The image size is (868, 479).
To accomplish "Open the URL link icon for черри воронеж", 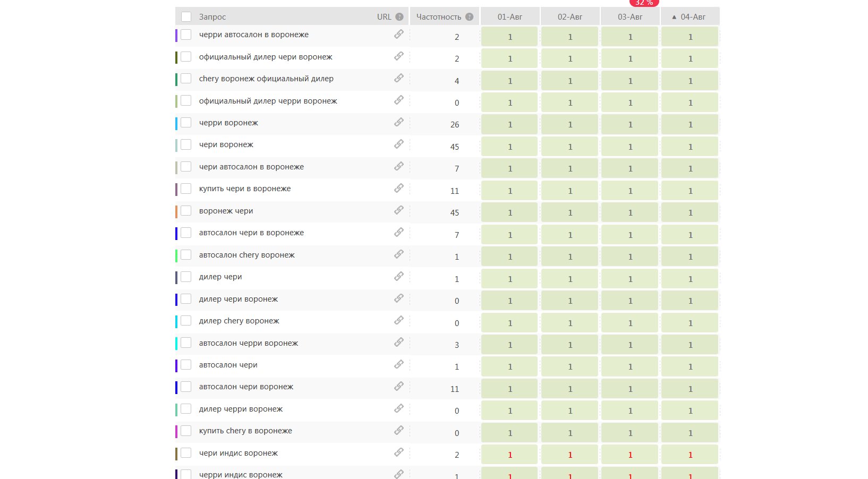I will (x=398, y=123).
